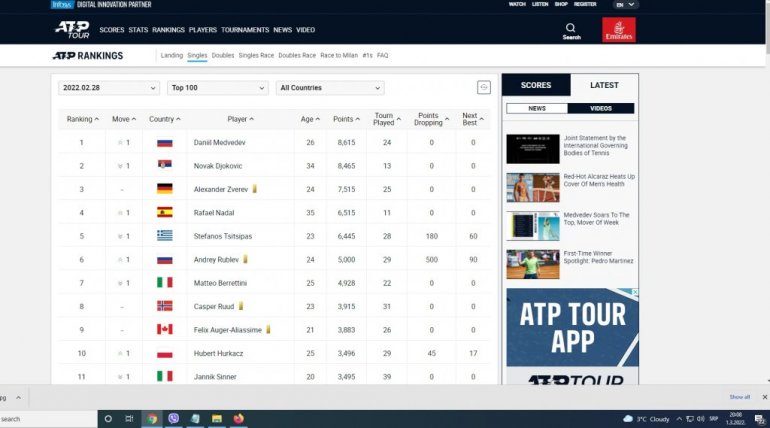Expand the Top 100 range dropdown
The width and height of the screenshot is (770, 428).
click(217, 88)
